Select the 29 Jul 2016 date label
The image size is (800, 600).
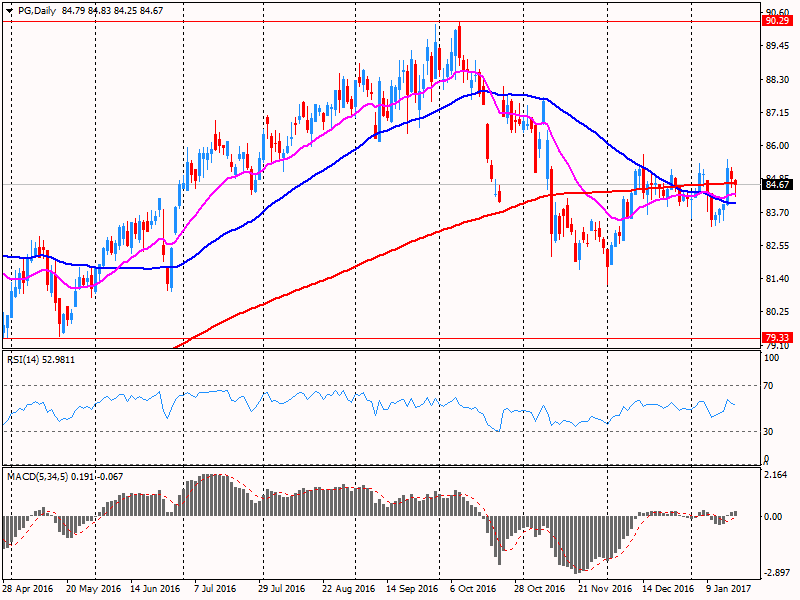click(282, 588)
